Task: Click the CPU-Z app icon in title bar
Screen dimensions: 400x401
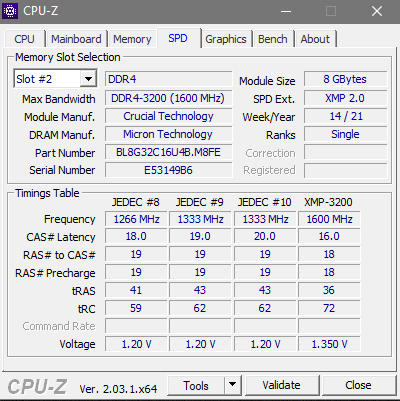Action: pyautogui.click(x=10, y=11)
